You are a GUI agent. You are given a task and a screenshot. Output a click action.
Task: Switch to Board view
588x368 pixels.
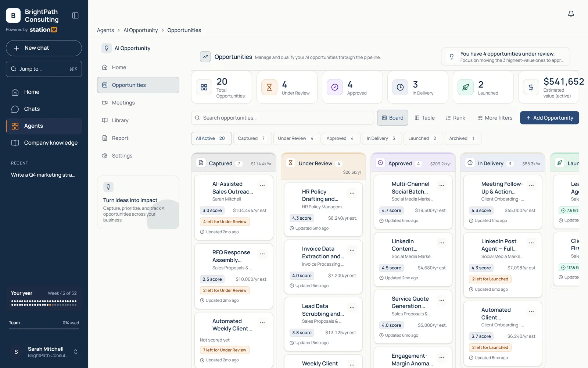pyautogui.click(x=392, y=118)
